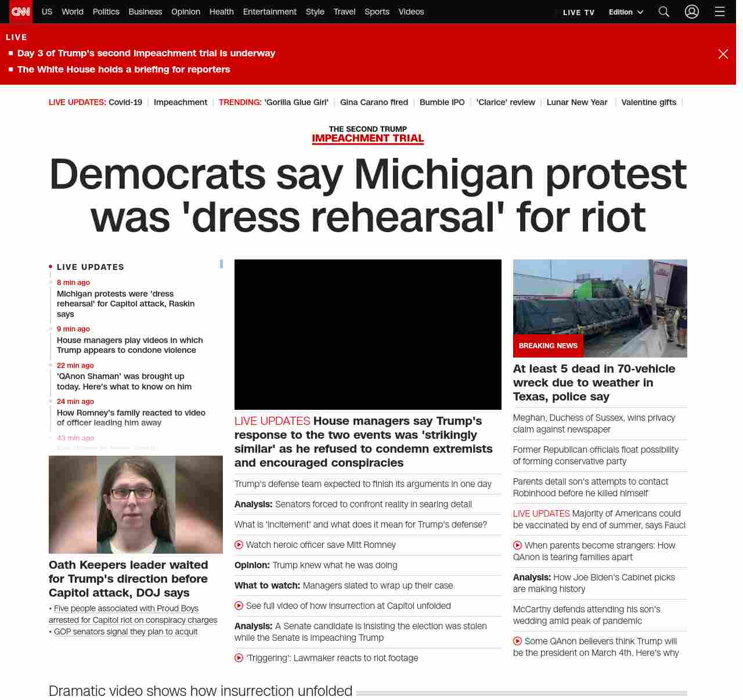Play 'When parents become strangers' video icon
This screenshot has height=700, width=743.
pos(517,546)
